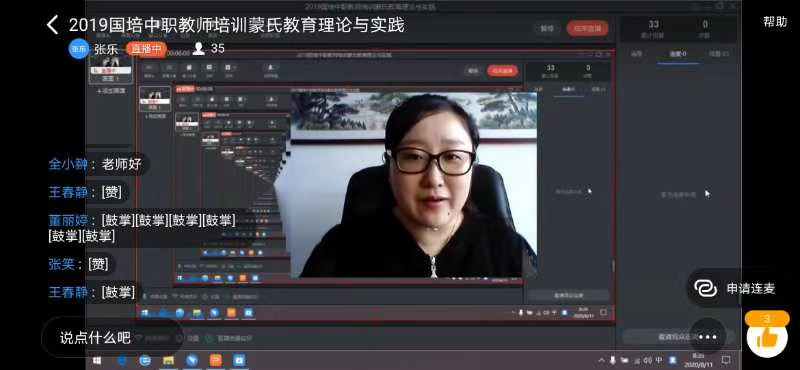Image resolution: width=800 pixels, height=370 pixels.
Task: Open the 帮助 help link
Action: click(x=775, y=22)
